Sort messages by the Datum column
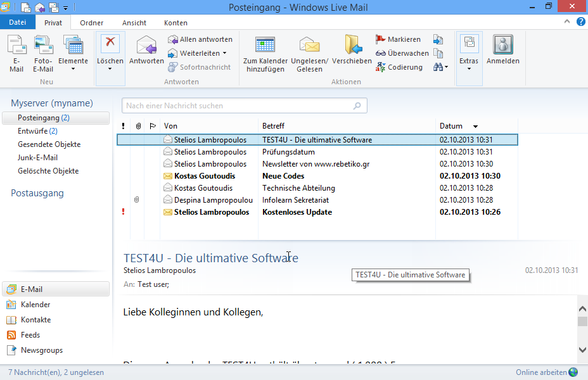The width and height of the screenshot is (588, 380). [x=476, y=126]
